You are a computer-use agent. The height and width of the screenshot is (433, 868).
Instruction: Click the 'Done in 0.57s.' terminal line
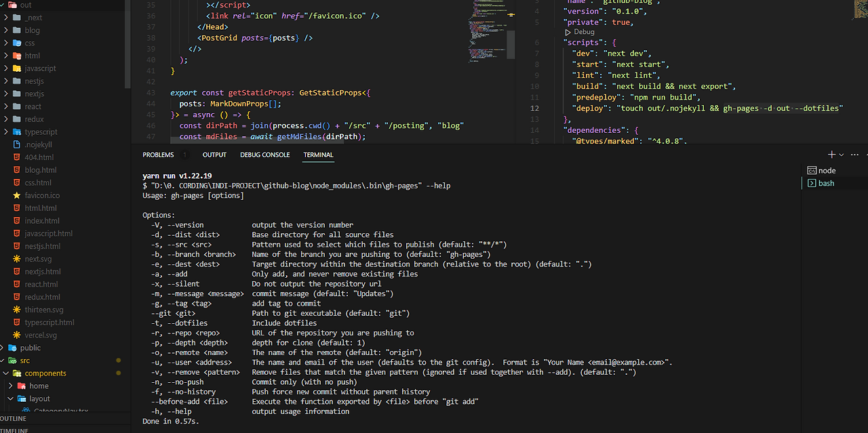[171, 421]
